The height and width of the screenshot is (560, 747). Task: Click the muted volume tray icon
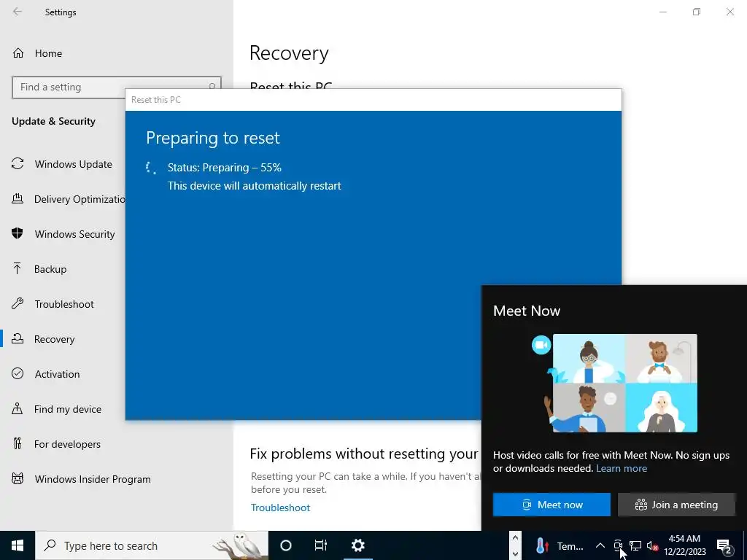point(652,545)
